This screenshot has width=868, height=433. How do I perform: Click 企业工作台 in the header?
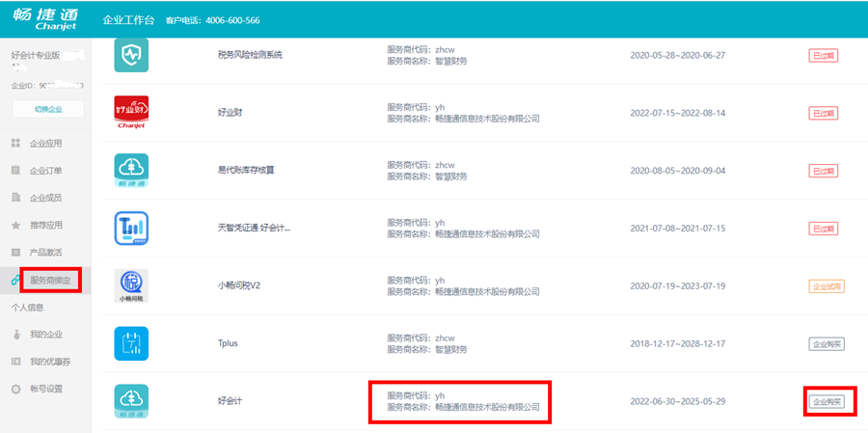click(x=128, y=20)
